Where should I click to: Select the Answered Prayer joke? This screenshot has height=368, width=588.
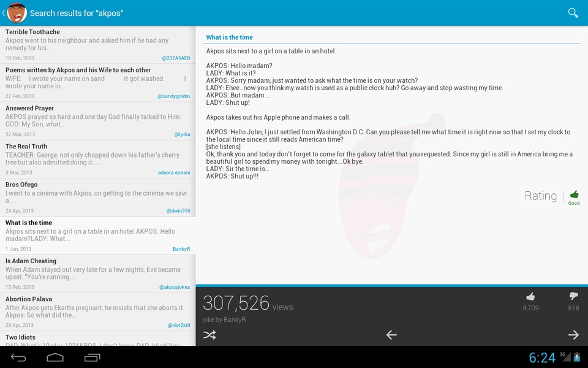[x=97, y=121]
